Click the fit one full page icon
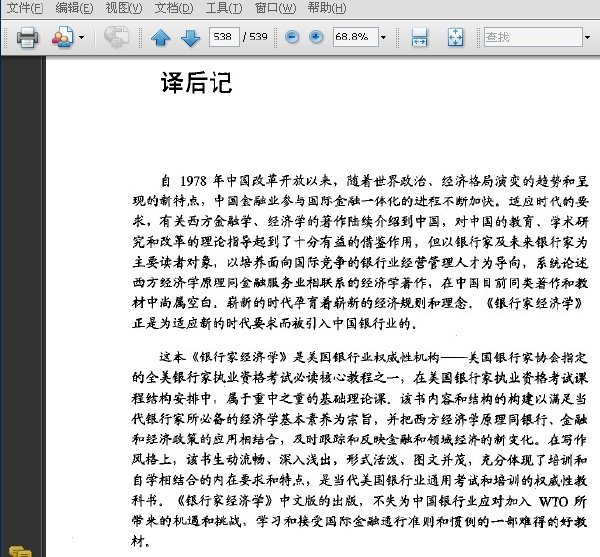Viewport: 600px width, 557px height. 455,37
